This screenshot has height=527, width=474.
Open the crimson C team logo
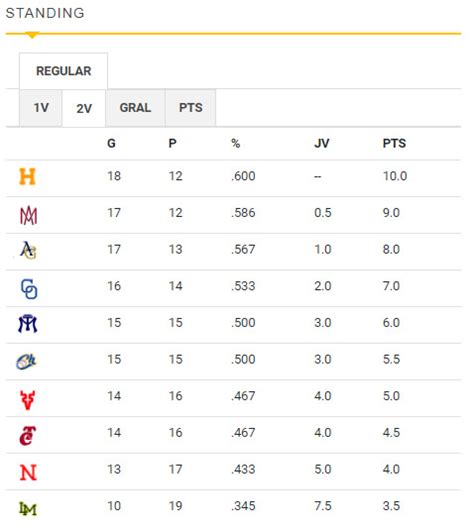pyautogui.click(x=28, y=436)
